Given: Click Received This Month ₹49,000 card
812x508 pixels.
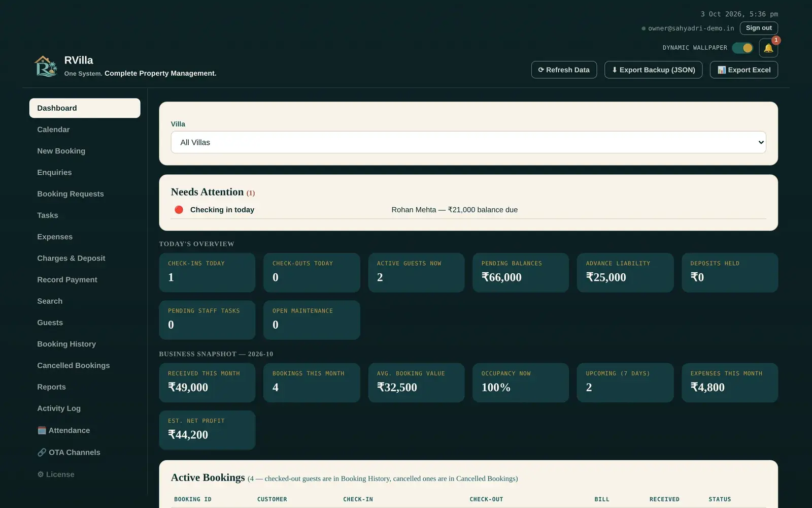Looking at the screenshot, I should (x=207, y=383).
